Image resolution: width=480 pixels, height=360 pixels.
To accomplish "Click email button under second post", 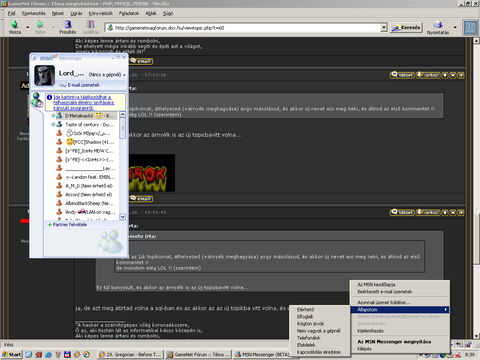I will (142, 199).
